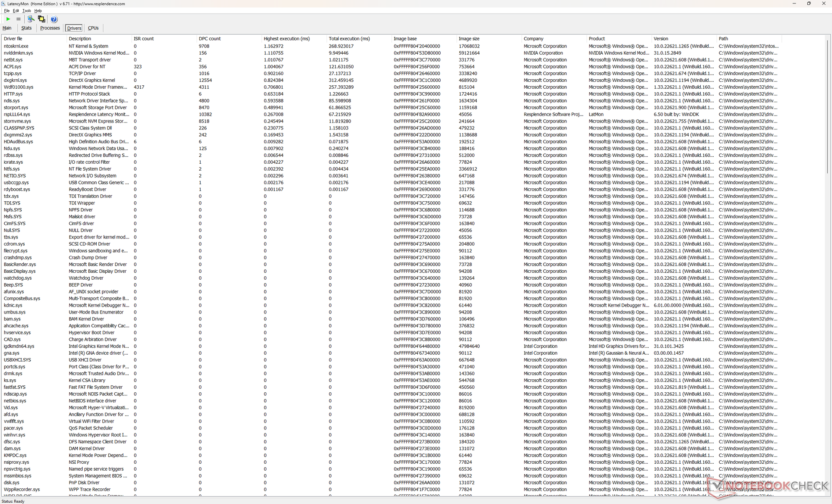Start the latency monitor with Play
This screenshot has height=504, width=832.
[x=8, y=19]
